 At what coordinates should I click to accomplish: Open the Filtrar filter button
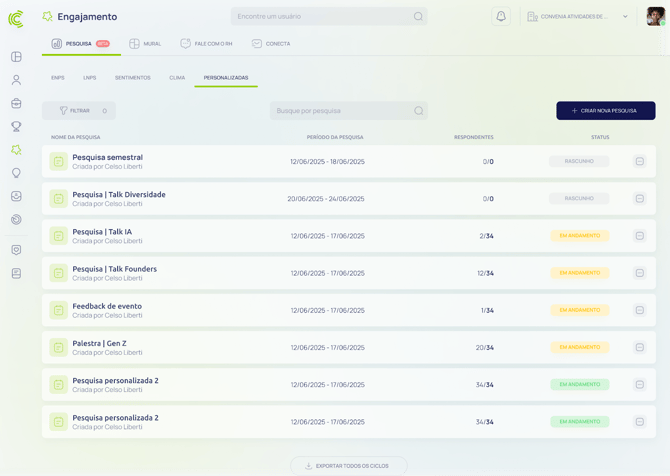click(78, 111)
